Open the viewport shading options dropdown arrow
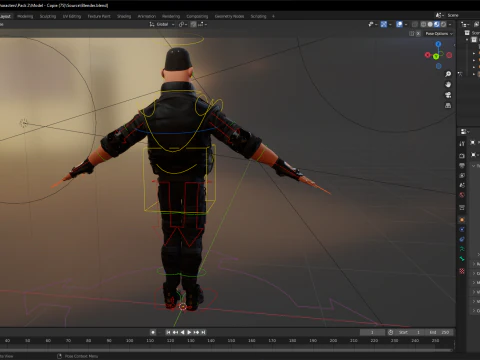 tap(450, 24)
